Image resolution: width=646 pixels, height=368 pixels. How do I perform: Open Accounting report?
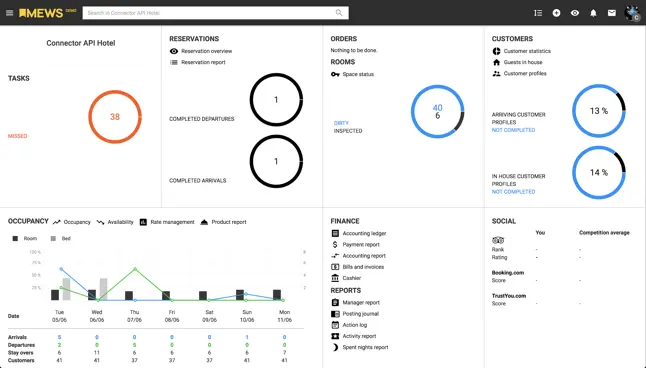[x=364, y=255]
